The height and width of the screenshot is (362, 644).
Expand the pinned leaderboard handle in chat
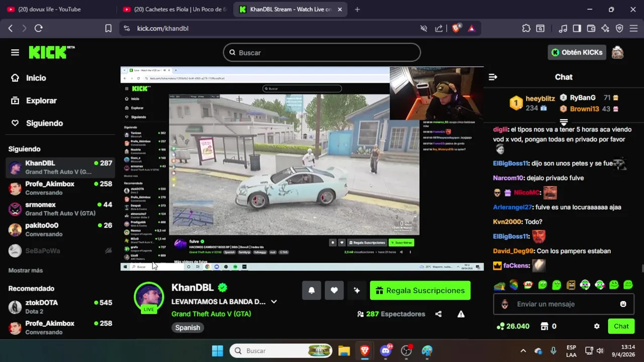click(563, 122)
